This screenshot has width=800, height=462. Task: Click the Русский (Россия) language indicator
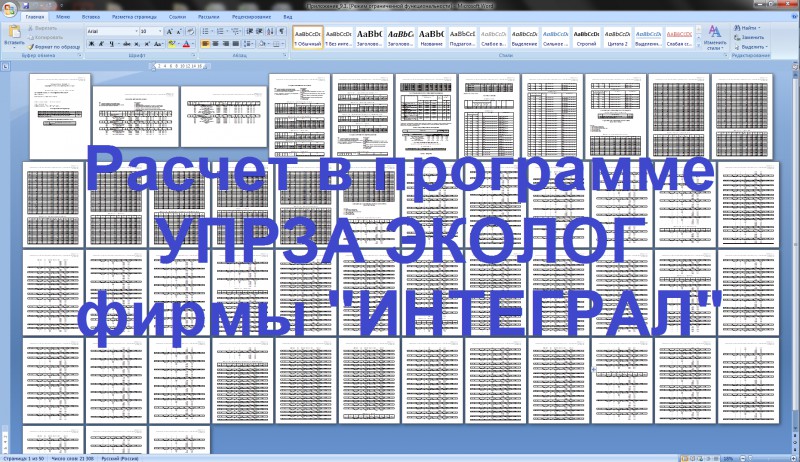point(119,458)
